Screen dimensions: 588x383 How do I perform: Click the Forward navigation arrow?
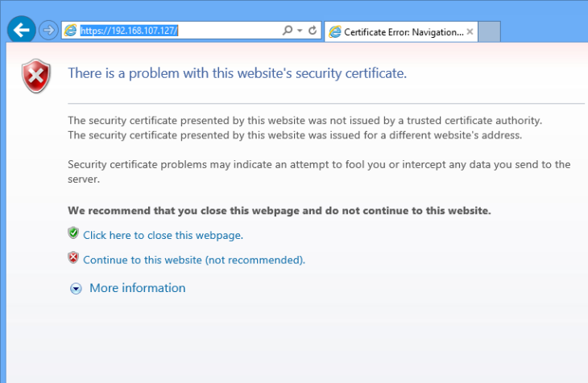click(48, 30)
